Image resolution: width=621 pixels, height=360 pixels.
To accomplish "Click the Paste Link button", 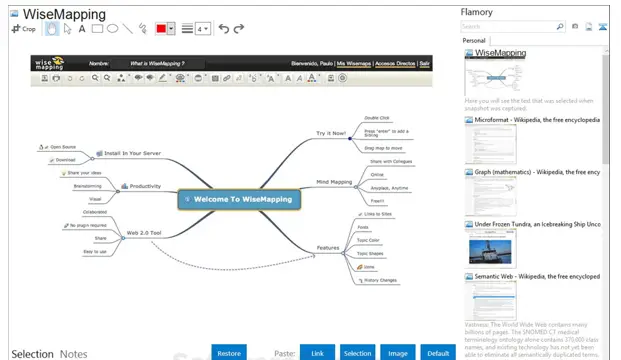I will pos(317,353).
